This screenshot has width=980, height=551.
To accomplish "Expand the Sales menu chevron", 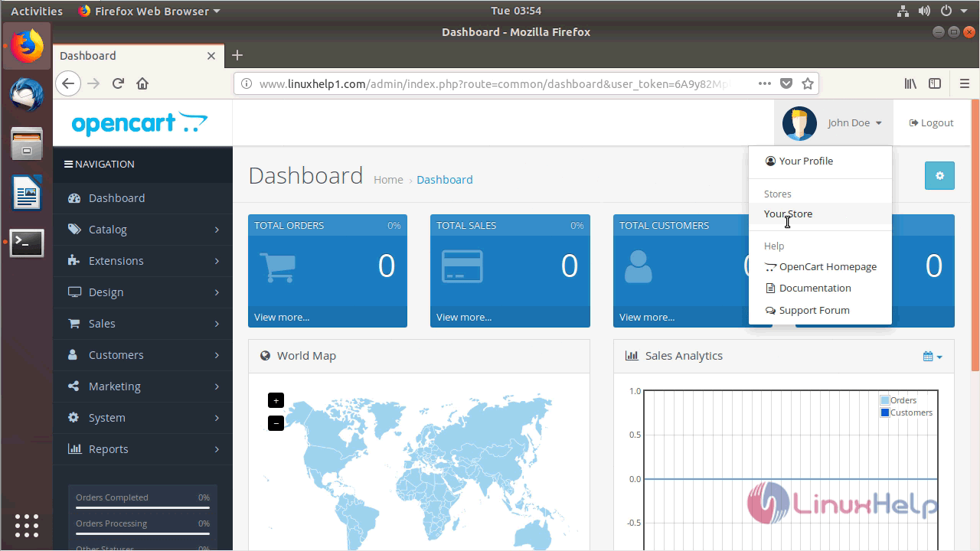I will [217, 324].
